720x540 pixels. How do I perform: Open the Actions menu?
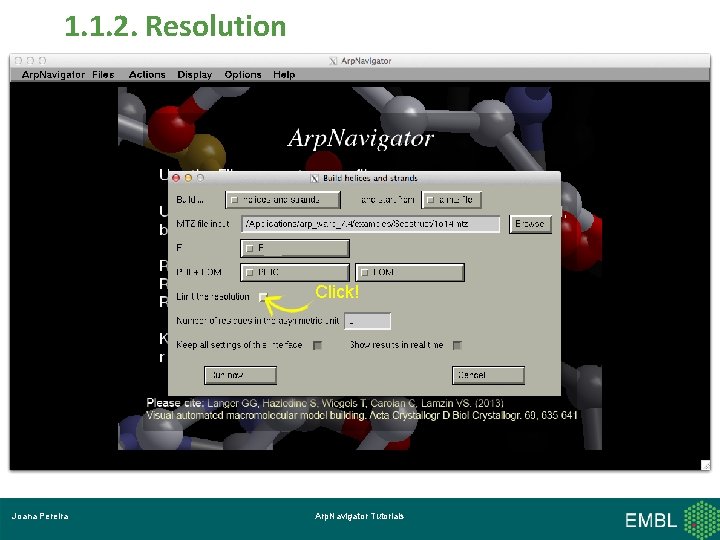(x=147, y=74)
